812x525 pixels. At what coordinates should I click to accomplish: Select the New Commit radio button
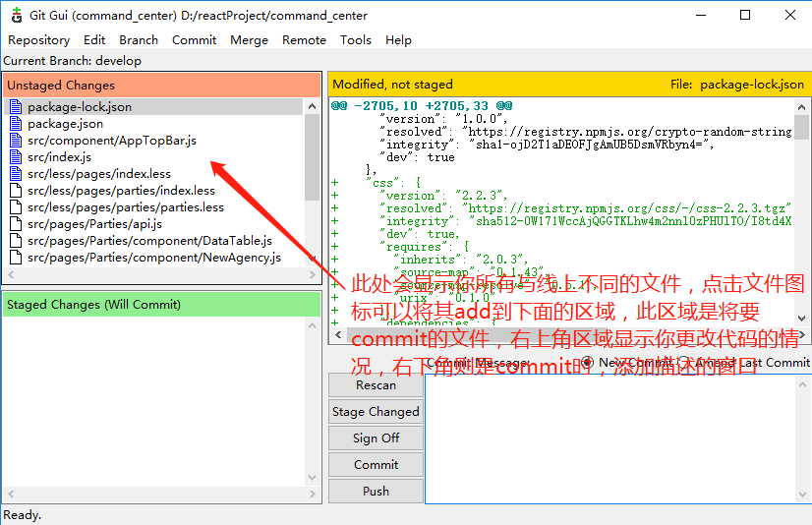coord(587,362)
